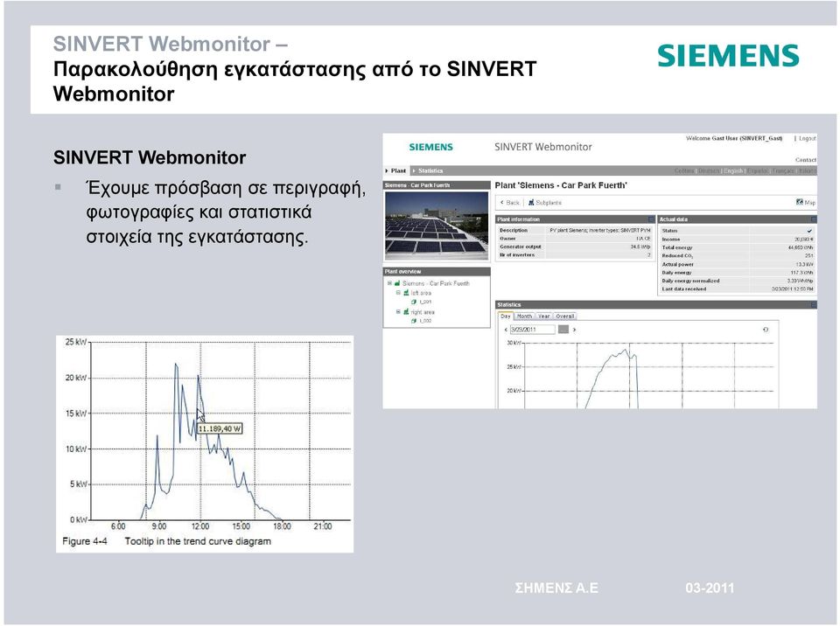Screen dimensions: 840x626
Task: Click the Last data received row
Action: 737,289
